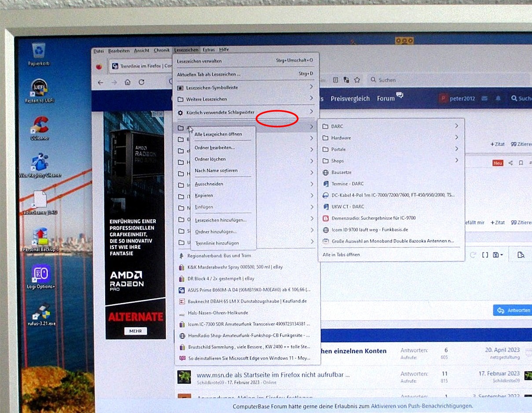This screenshot has width=532, height=413.
Task: Expand the Portale folder chevron
Action: [456, 149]
